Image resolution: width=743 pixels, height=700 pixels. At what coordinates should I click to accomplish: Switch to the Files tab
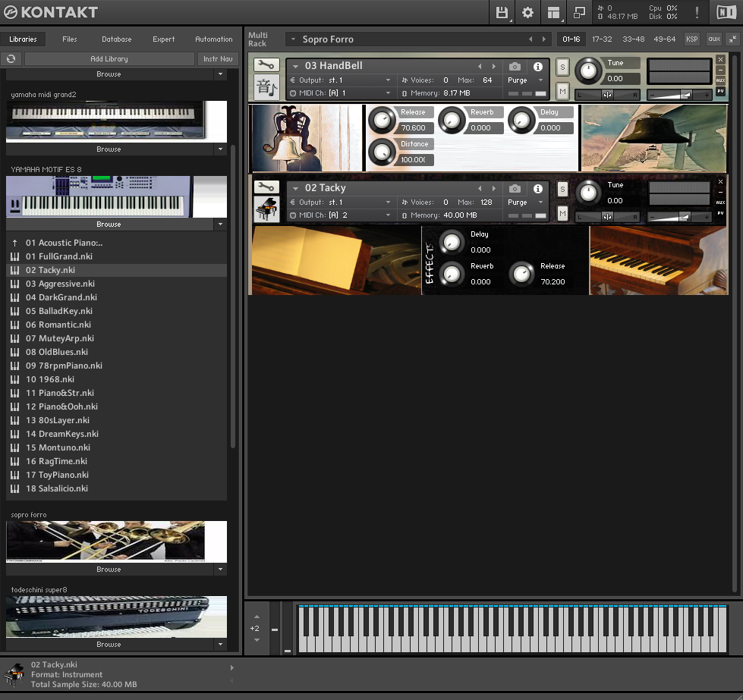pos(70,39)
